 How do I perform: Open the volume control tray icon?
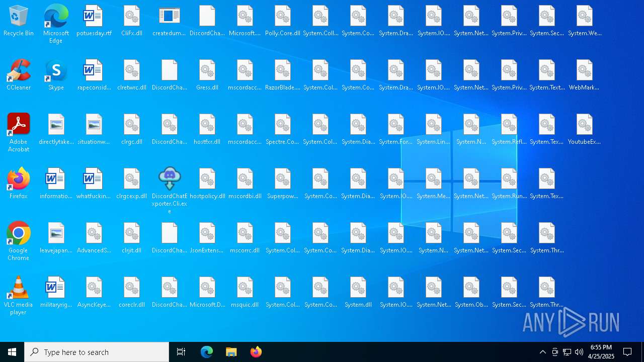click(x=579, y=352)
